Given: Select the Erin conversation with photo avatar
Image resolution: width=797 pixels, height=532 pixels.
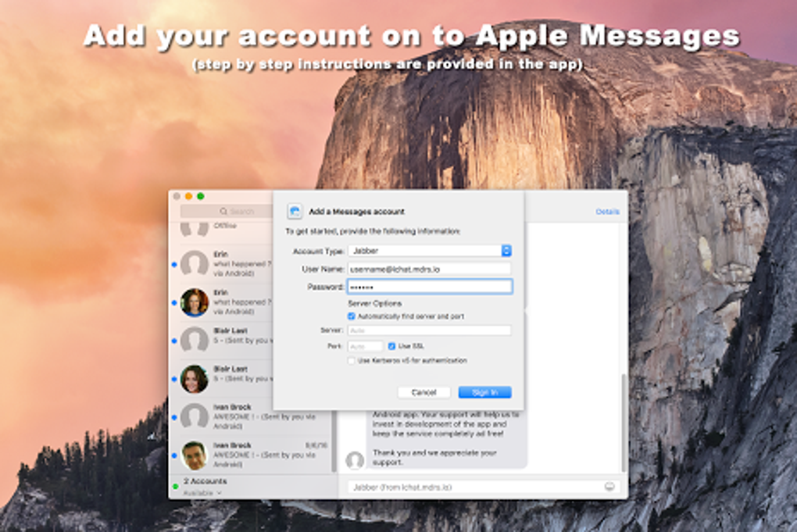Looking at the screenshot, I should click(x=222, y=302).
